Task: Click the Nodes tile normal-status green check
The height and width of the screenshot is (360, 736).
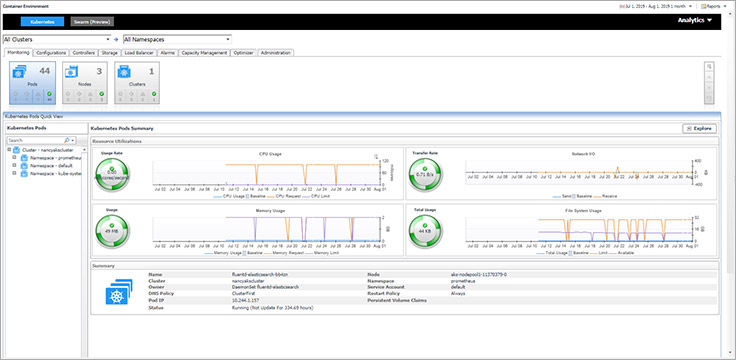Action: [101, 94]
